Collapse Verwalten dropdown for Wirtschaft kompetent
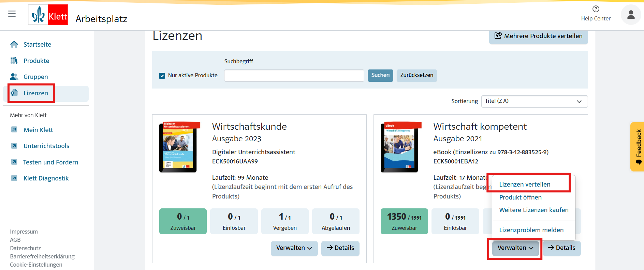The height and width of the screenshot is (270, 644). (515, 248)
